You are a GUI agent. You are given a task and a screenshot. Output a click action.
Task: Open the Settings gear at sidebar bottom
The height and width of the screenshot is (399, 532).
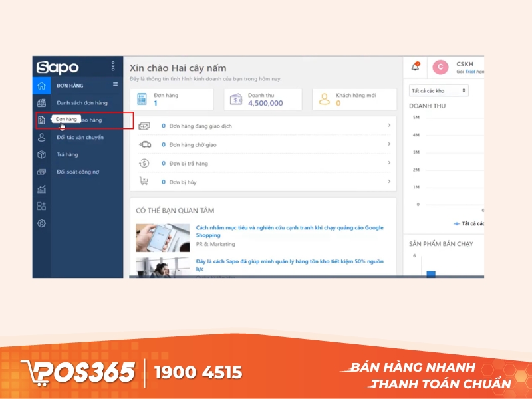tap(43, 223)
